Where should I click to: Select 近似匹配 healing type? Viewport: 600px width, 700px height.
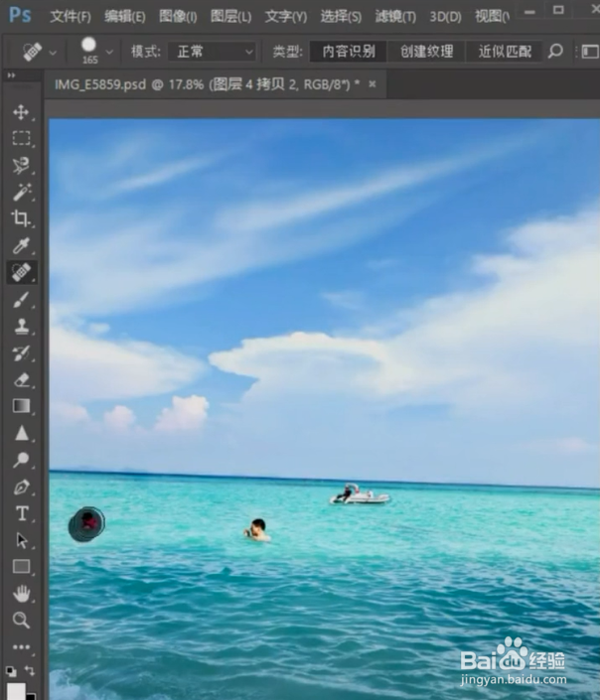(505, 52)
